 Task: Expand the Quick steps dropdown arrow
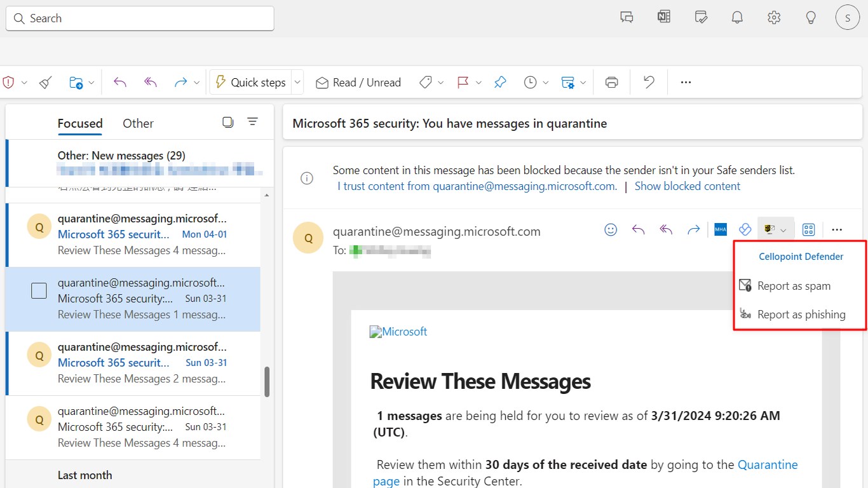pyautogui.click(x=297, y=83)
